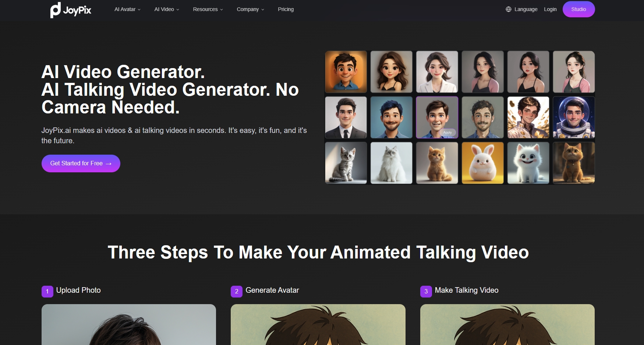Select the white fluffy cat avatar
Viewport: 644px width, 345px height.
coord(392,163)
